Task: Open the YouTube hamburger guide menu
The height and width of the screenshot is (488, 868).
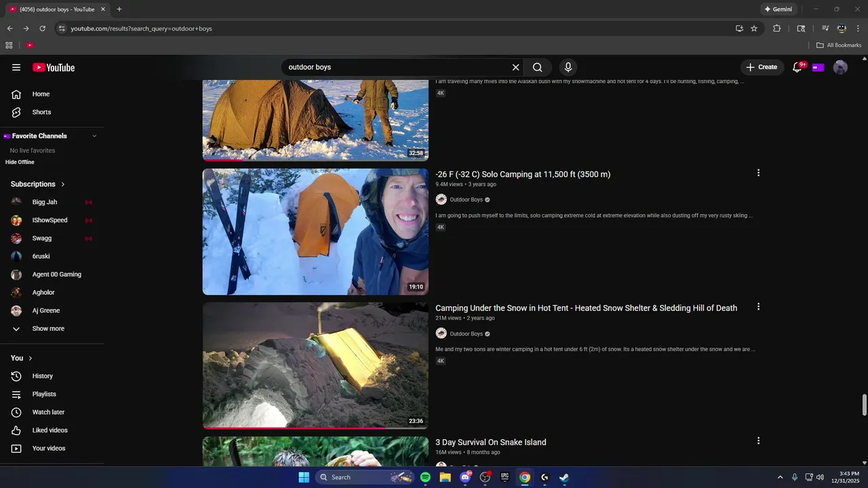Action: click(16, 67)
